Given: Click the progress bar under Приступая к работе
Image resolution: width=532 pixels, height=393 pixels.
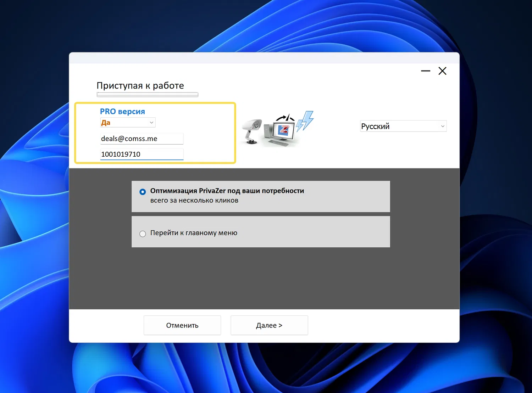Looking at the screenshot, I should 148,95.
